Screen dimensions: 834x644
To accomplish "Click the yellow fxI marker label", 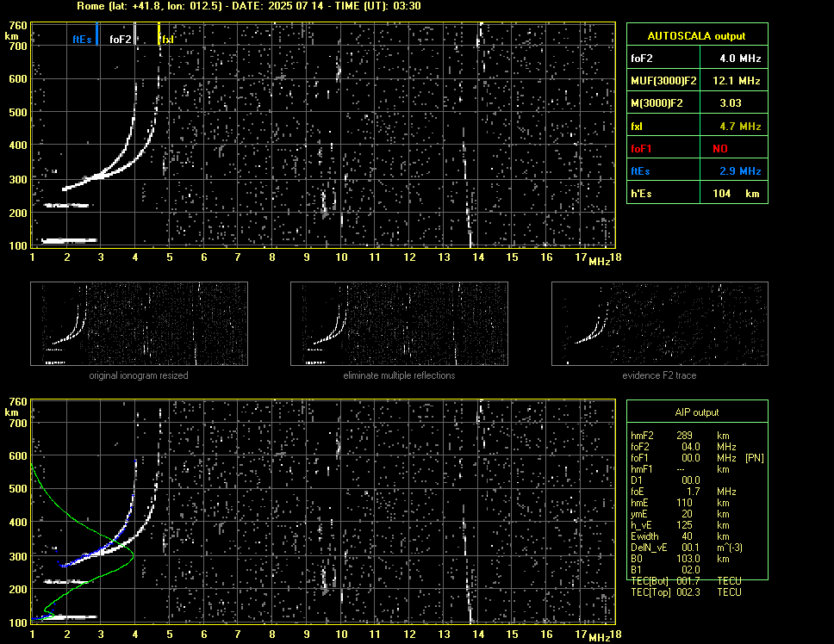I will [167, 40].
